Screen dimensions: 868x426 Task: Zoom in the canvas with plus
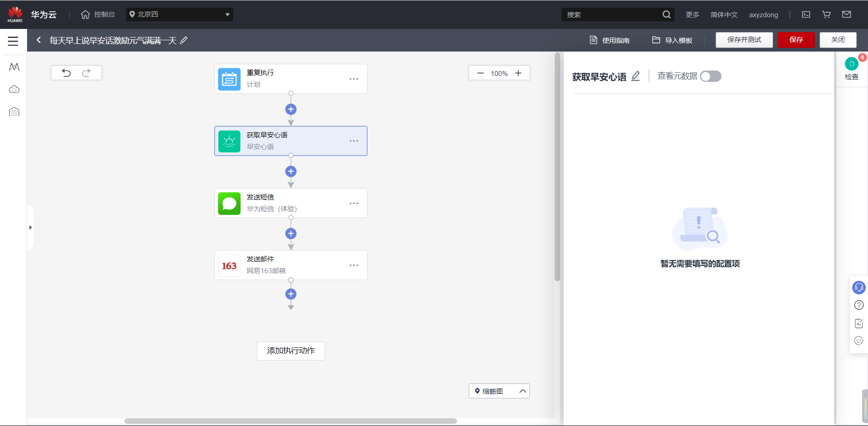pos(518,73)
